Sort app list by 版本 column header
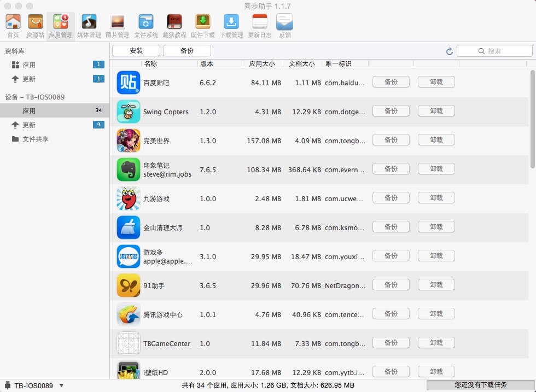 point(207,63)
